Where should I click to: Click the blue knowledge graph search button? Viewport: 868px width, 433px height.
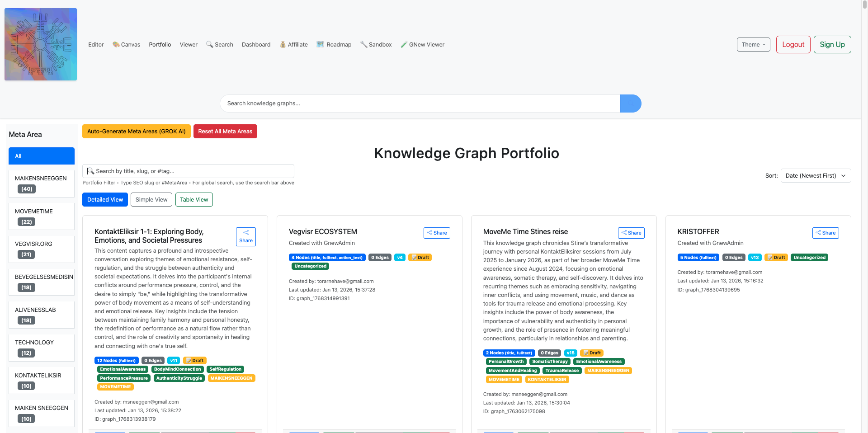point(630,104)
